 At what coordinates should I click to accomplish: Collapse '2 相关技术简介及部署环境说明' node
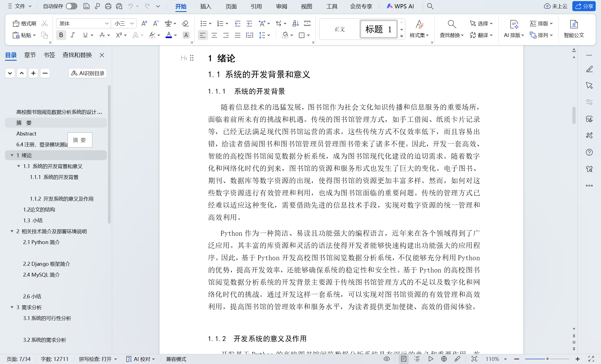point(12,231)
